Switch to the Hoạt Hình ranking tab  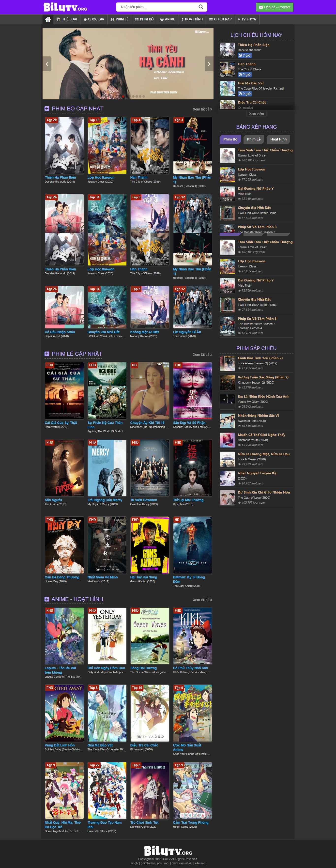click(x=278, y=139)
